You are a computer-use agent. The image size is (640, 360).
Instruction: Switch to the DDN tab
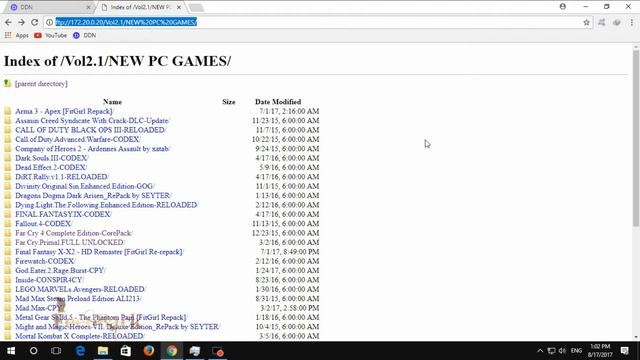click(x=49, y=7)
